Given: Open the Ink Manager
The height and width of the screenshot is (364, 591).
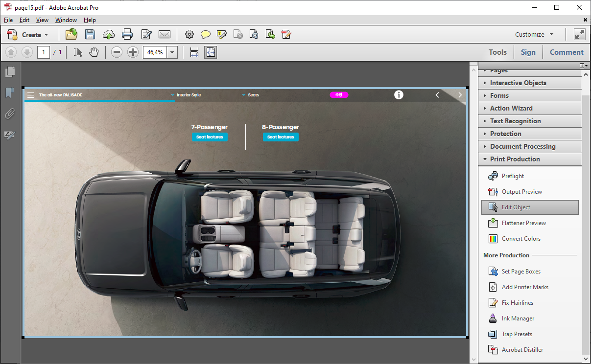Looking at the screenshot, I should (x=518, y=318).
